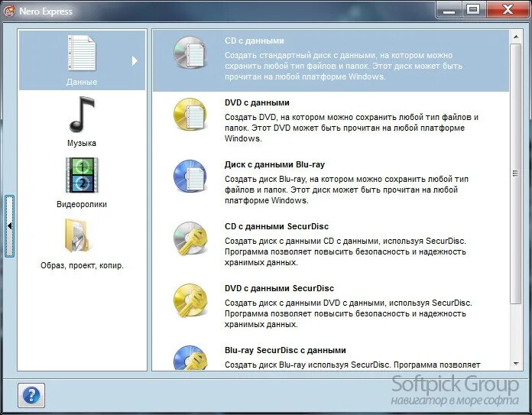Switch to the Образ, проект, копир. label

(x=82, y=265)
